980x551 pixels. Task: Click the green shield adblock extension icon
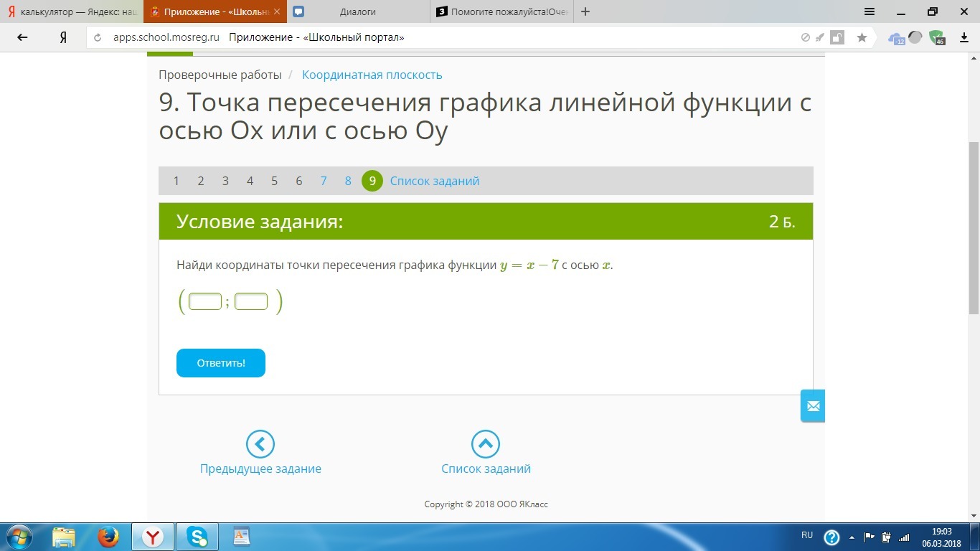click(x=936, y=37)
